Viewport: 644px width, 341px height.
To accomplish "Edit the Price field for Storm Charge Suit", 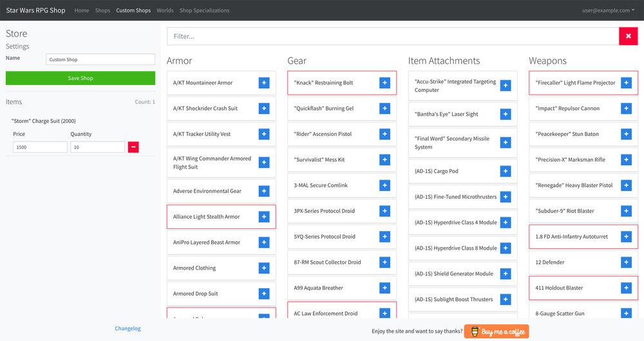I will tap(40, 147).
